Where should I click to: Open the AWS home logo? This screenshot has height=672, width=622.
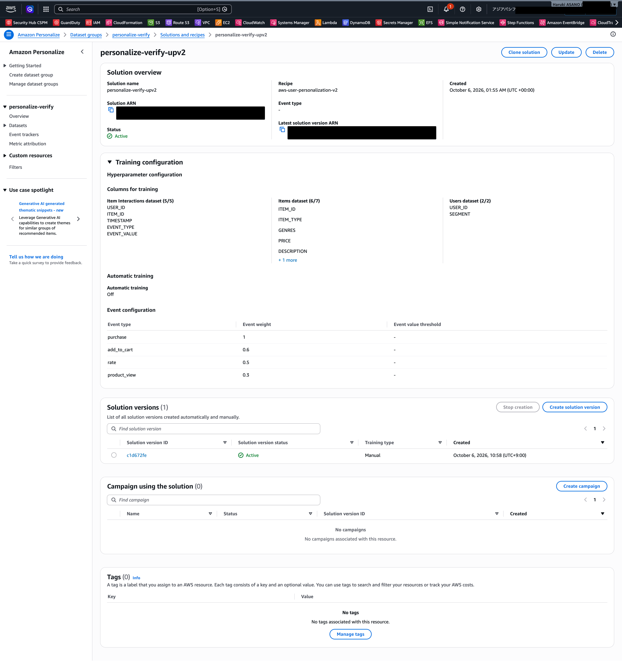[11, 9]
